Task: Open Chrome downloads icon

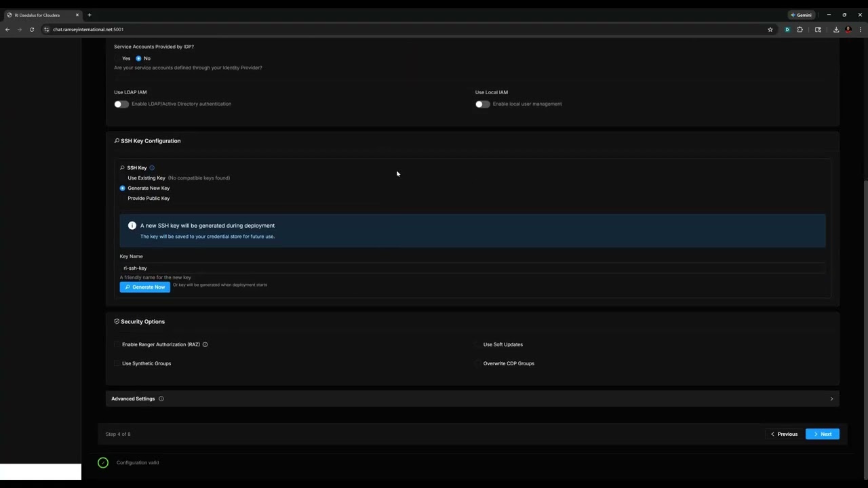Action: pos(836,29)
